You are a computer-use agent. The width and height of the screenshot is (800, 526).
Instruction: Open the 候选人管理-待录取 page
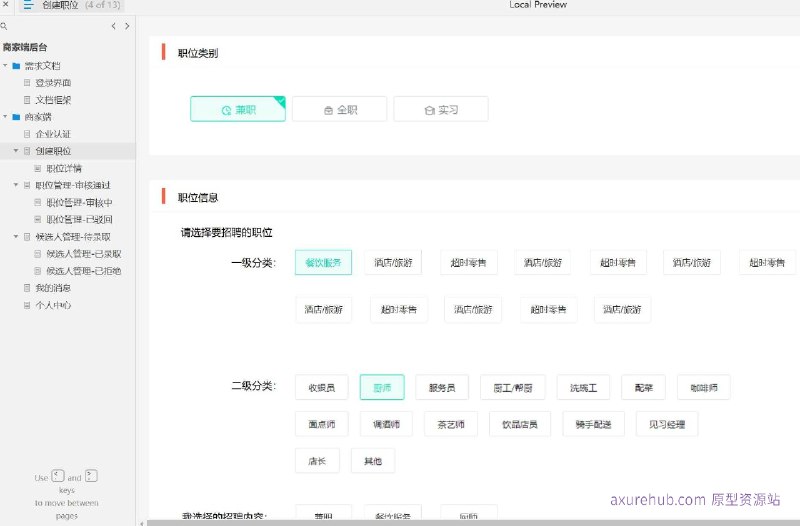73,237
